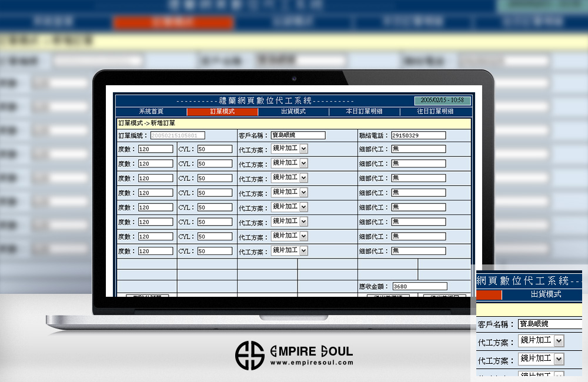Focus the first row's 細部代工 field
Screen dimensions: 588x382
tap(418, 149)
